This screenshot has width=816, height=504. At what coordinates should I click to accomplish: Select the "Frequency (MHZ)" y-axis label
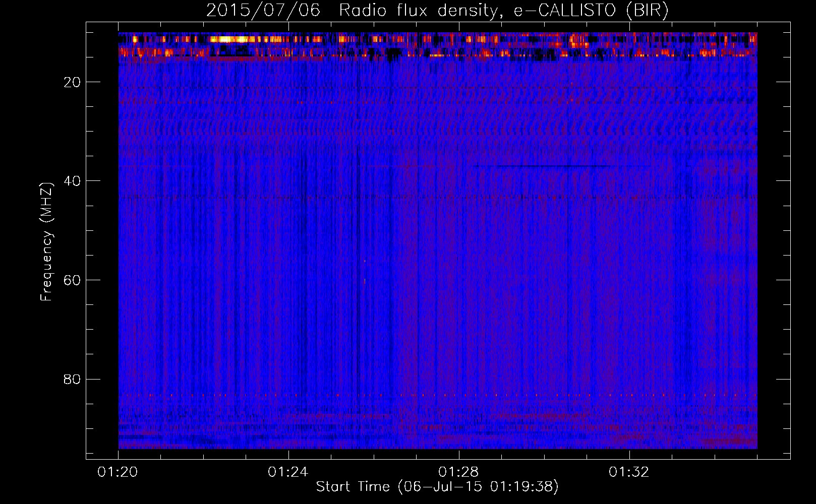[46, 242]
